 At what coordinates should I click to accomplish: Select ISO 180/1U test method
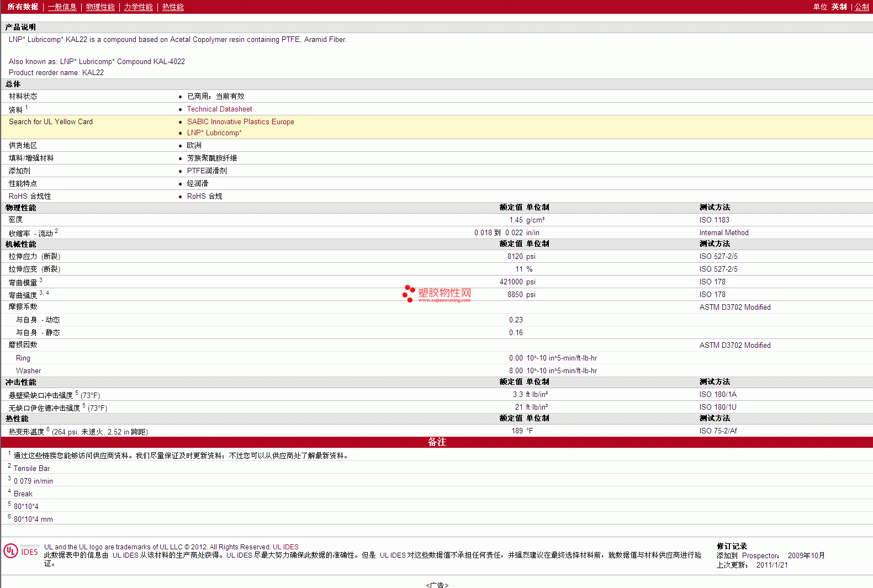click(718, 407)
